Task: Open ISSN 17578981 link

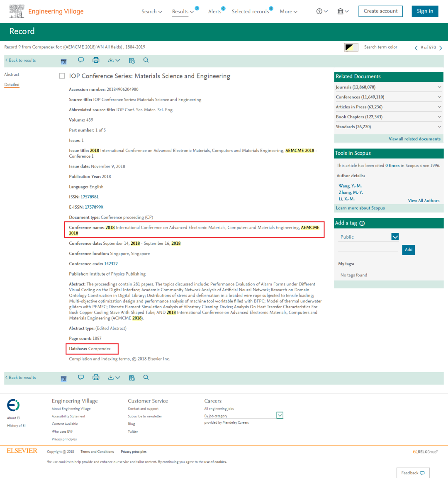Action: pos(90,197)
